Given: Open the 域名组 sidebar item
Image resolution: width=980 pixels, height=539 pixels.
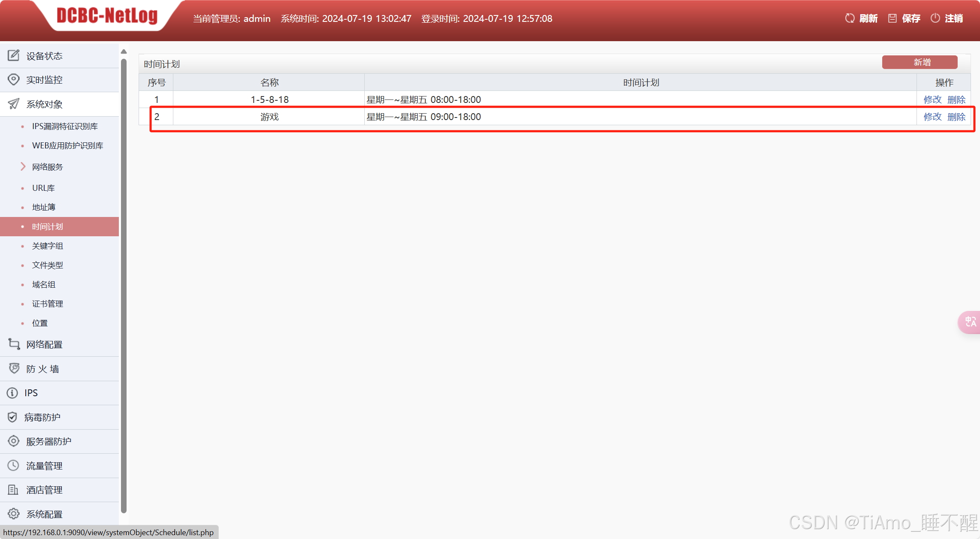Looking at the screenshot, I should (x=44, y=284).
